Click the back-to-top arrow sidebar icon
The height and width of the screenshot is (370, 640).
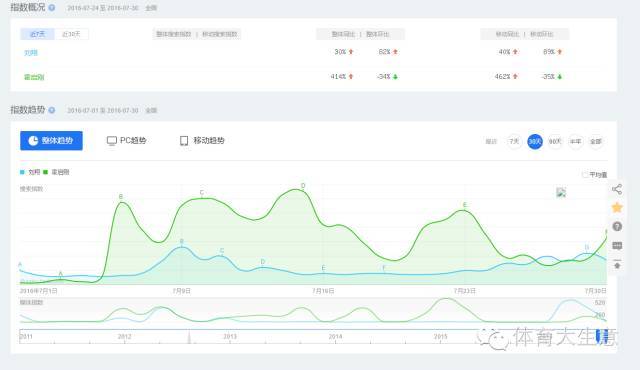click(617, 264)
